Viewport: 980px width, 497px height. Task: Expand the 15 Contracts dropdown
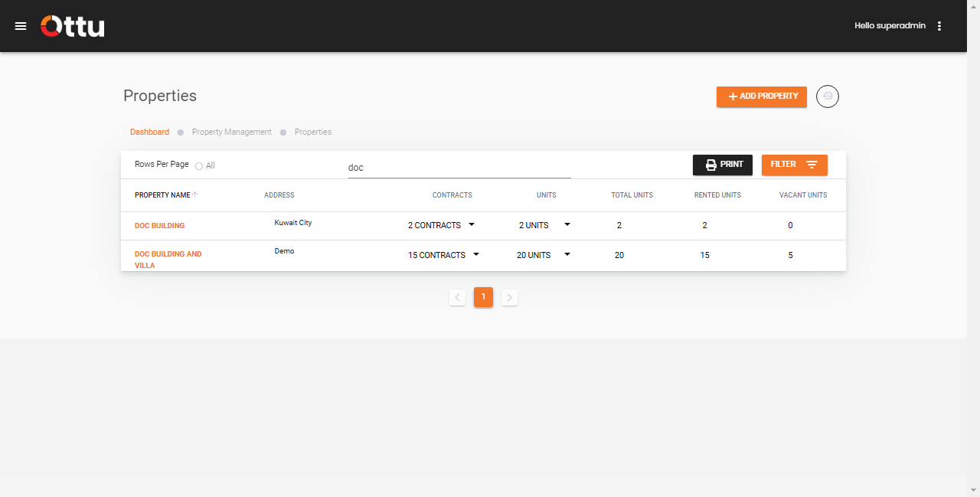coord(476,254)
